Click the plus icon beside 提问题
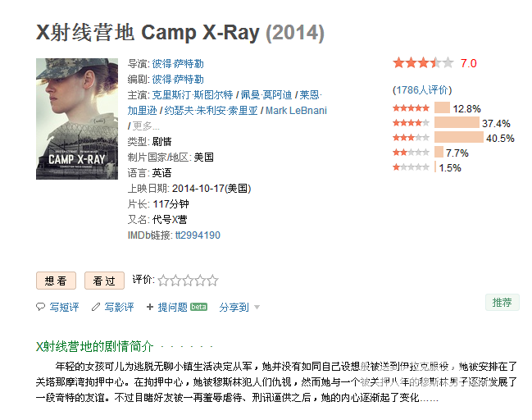 [x=150, y=307]
